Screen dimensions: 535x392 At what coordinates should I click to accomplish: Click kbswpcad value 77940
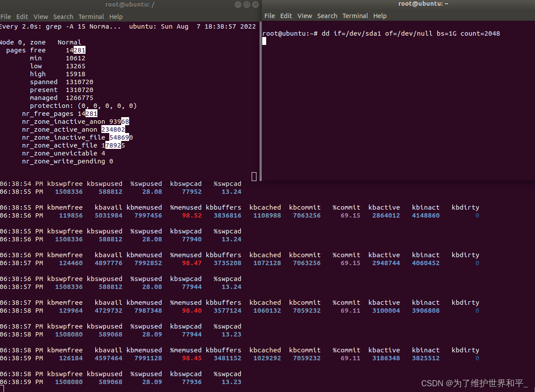[x=192, y=239]
